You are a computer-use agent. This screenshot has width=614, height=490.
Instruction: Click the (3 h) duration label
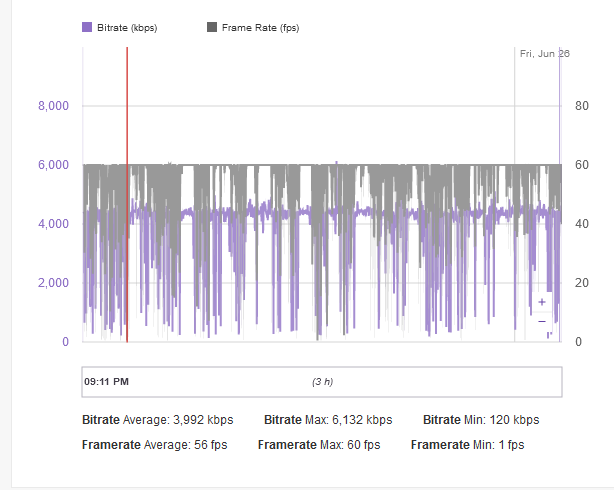pos(322,382)
